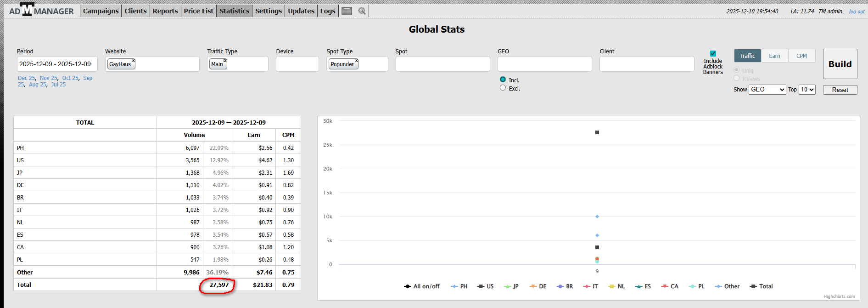Open the Updates menu
868x308 pixels.
(x=301, y=11)
